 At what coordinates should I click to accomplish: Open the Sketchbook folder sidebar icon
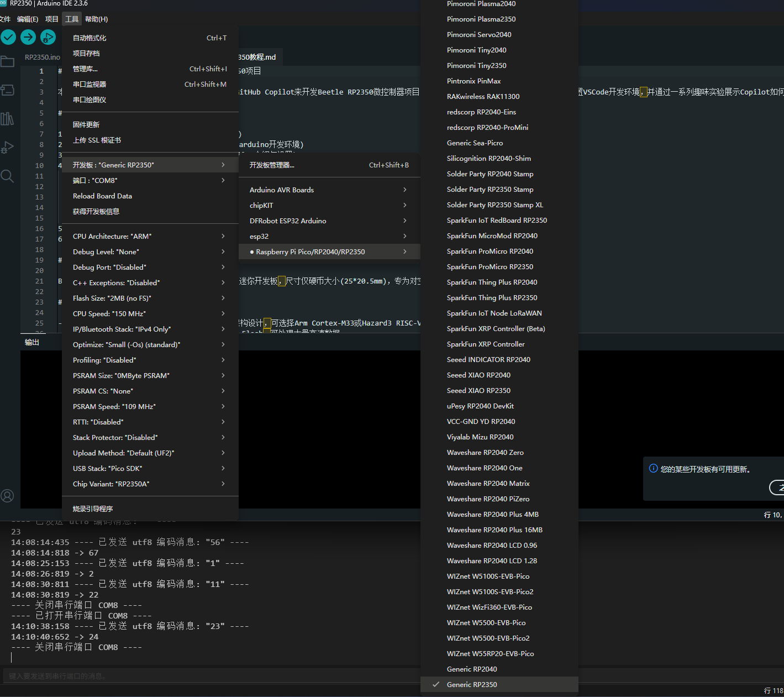pyautogui.click(x=7, y=61)
